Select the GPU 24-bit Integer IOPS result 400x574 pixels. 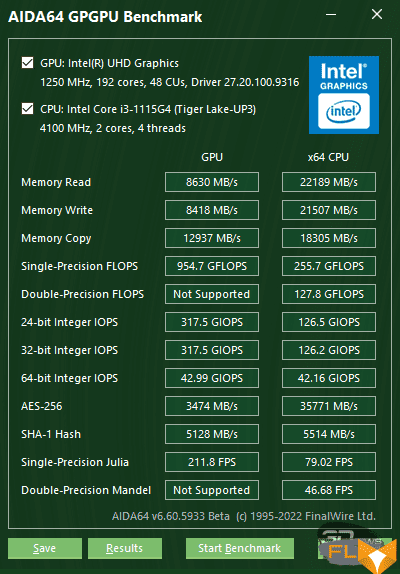click(212, 322)
